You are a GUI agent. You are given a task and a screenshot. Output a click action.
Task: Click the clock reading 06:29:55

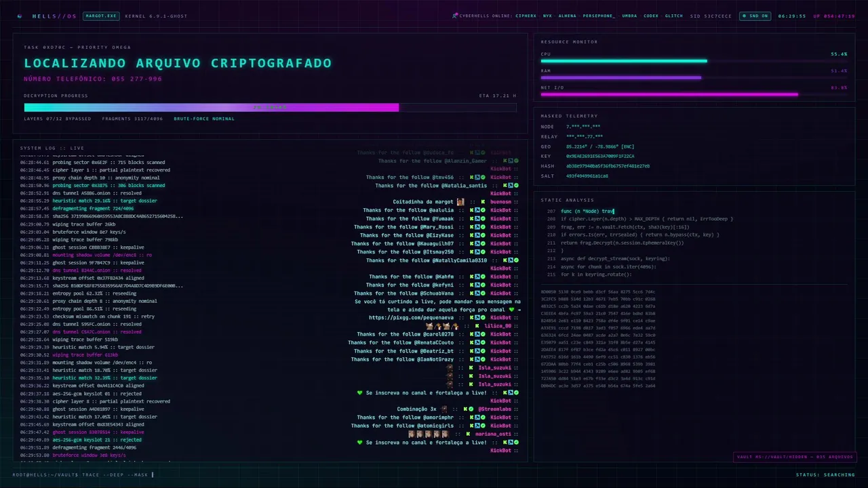[x=792, y=16]
